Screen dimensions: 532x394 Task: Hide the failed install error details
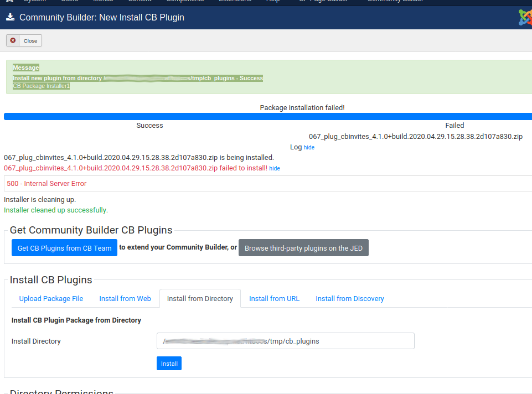click(275, 169)
